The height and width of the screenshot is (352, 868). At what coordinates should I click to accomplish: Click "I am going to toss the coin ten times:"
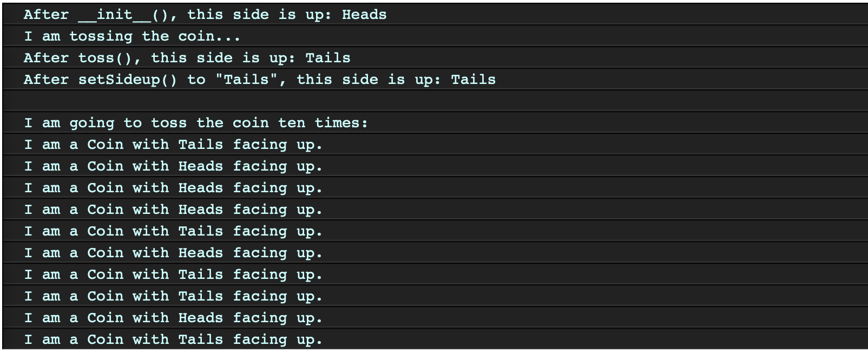(x=196, y=123)
